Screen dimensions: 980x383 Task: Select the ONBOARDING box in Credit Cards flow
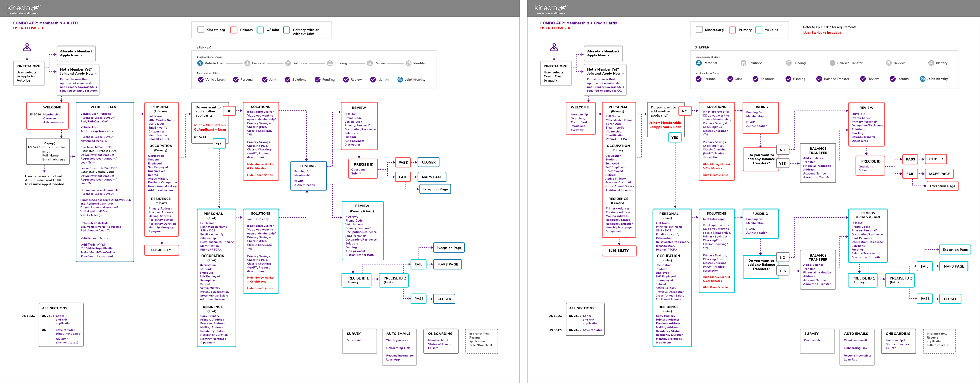click(898, 341)
